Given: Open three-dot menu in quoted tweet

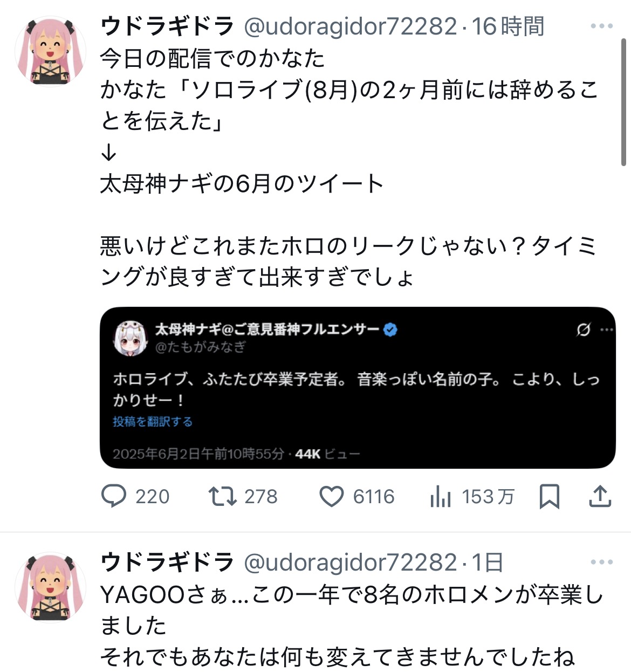Looking at the screenshot, I should [607, 330].
